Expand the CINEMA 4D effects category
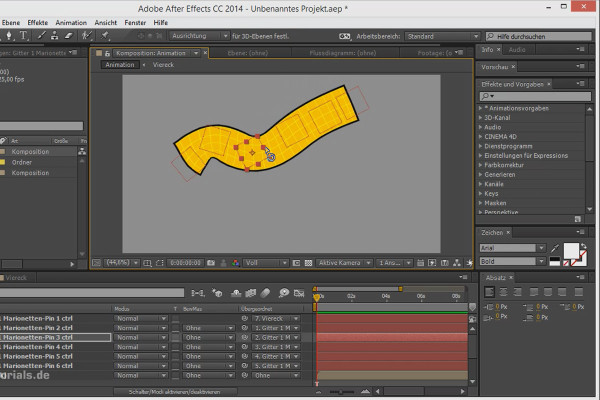600x400 pixels. tap(481, 137)
